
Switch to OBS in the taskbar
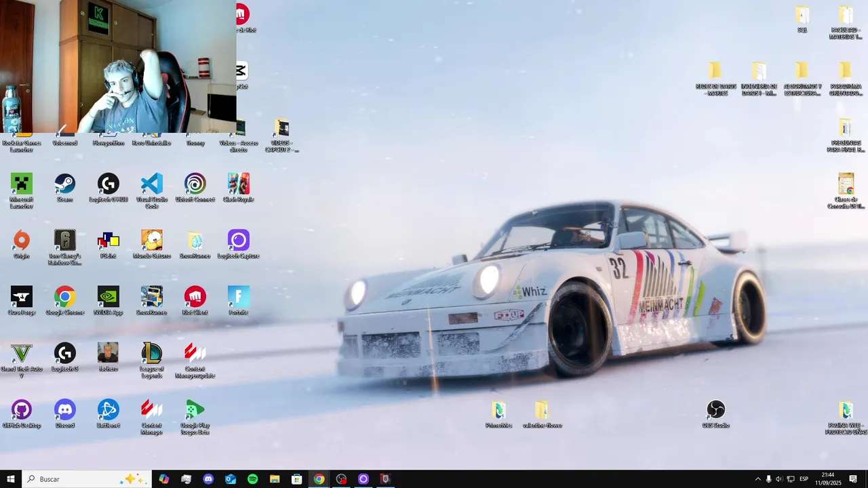tap(341, 479)
